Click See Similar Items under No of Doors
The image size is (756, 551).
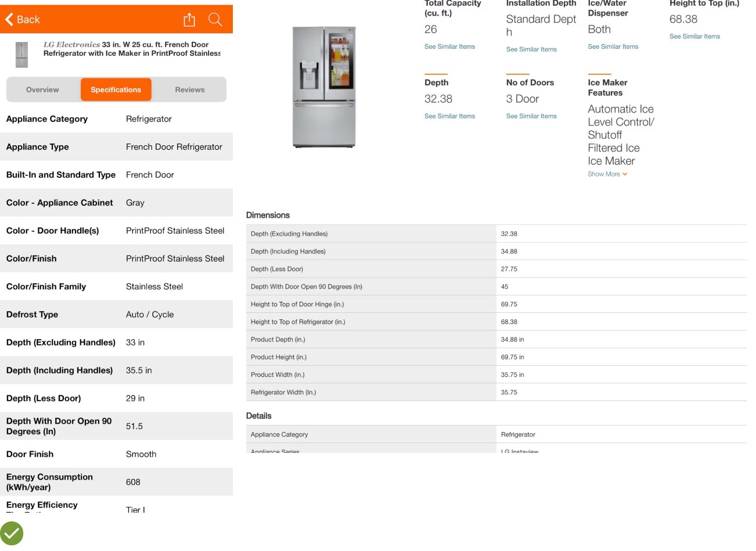(531, 116)
